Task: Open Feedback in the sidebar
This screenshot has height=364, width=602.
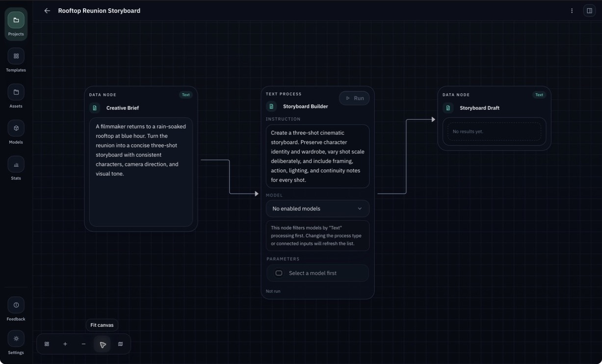Action: [16, 309]
